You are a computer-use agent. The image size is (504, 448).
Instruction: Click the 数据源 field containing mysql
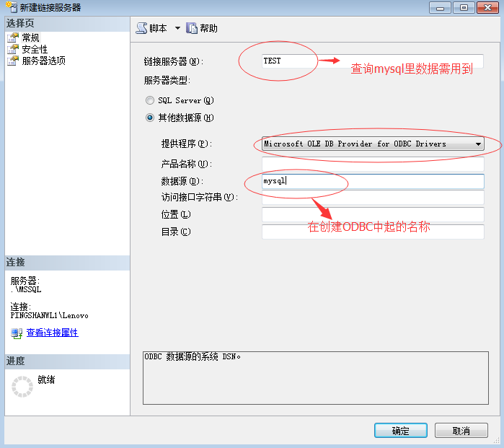tap(373, 181)
